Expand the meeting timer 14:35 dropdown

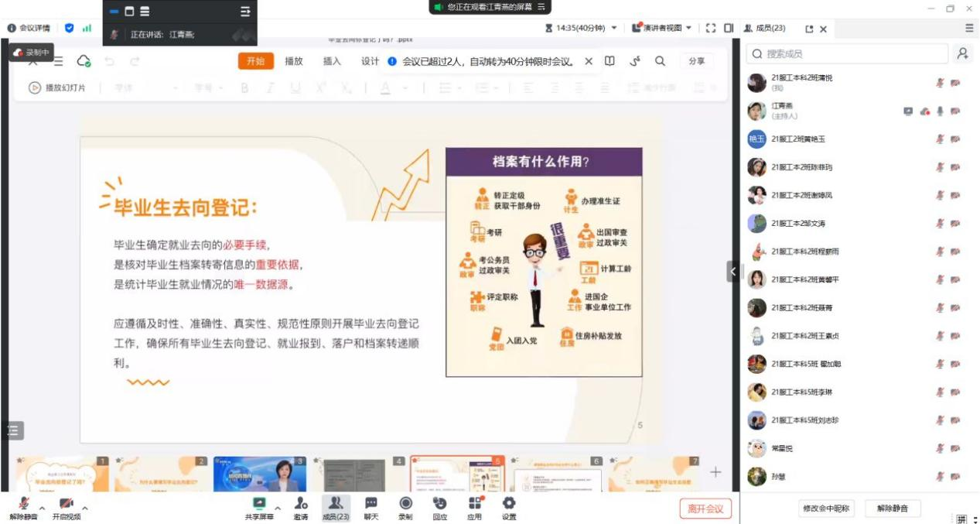click(x=614, y=28)
